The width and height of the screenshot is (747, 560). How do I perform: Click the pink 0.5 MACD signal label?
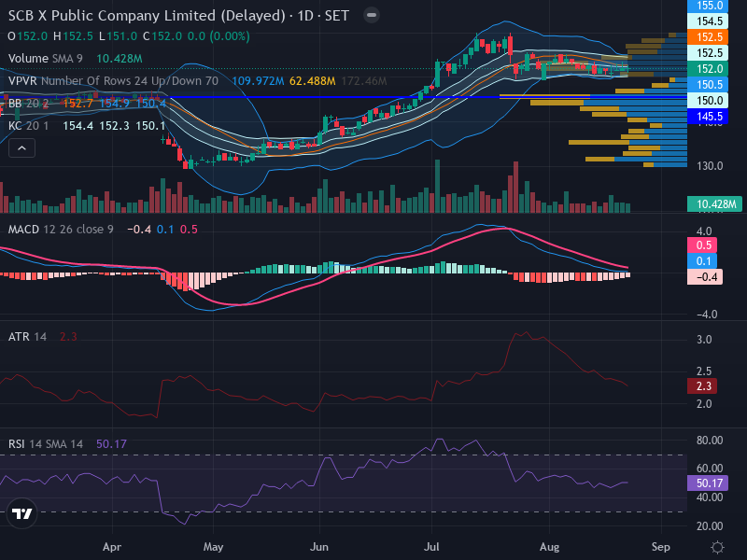[x=702, y=245]
